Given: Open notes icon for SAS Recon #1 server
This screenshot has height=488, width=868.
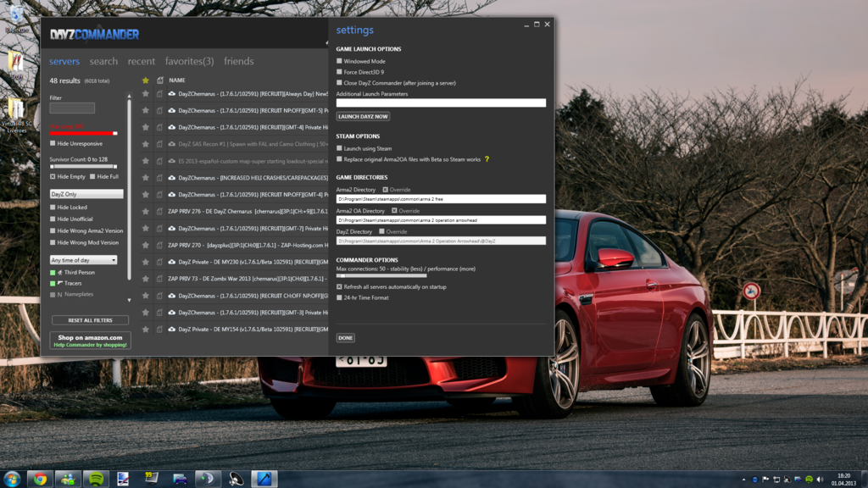Looking at the screenshot, I should tap(159, 144).
